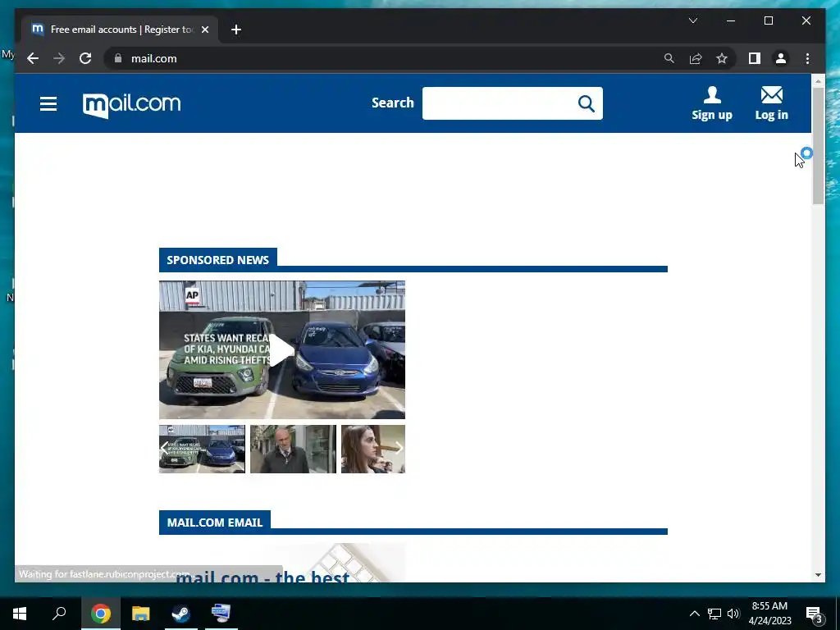Open the Log in panel
This screenshot has width=840, height=630.
771,103
